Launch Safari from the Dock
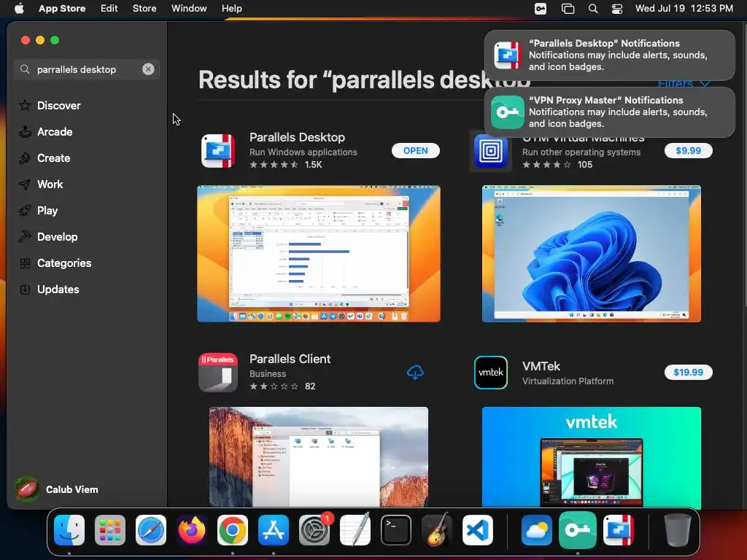This screenshot has width=747, height=560. coord(151,530)
